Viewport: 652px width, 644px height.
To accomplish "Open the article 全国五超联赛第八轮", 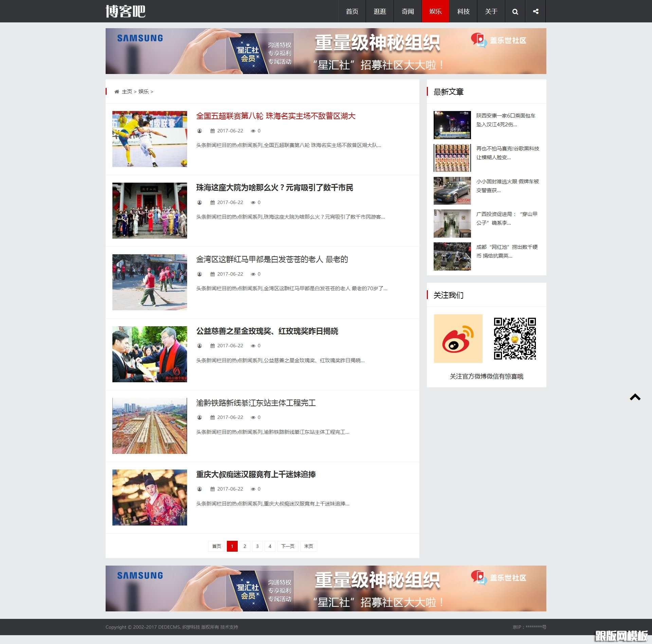I will (x=276, y=116).
